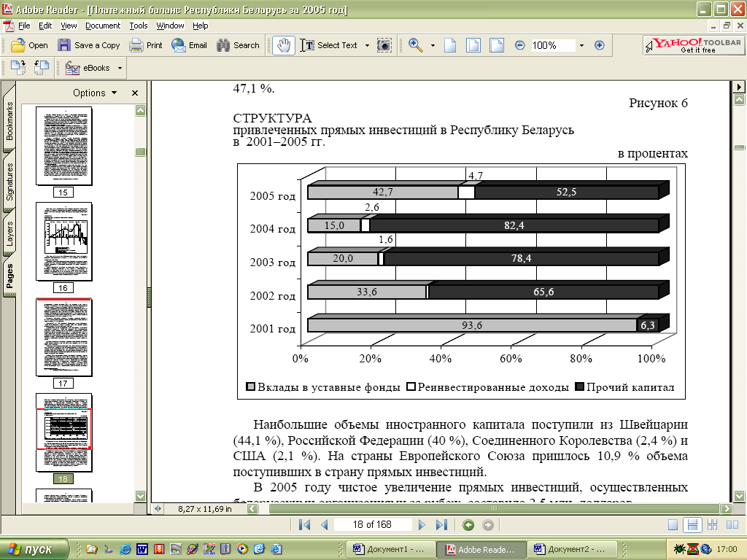Go to the previous page button
The width and height of the screenshot is (747, 560).
point(325,525)
